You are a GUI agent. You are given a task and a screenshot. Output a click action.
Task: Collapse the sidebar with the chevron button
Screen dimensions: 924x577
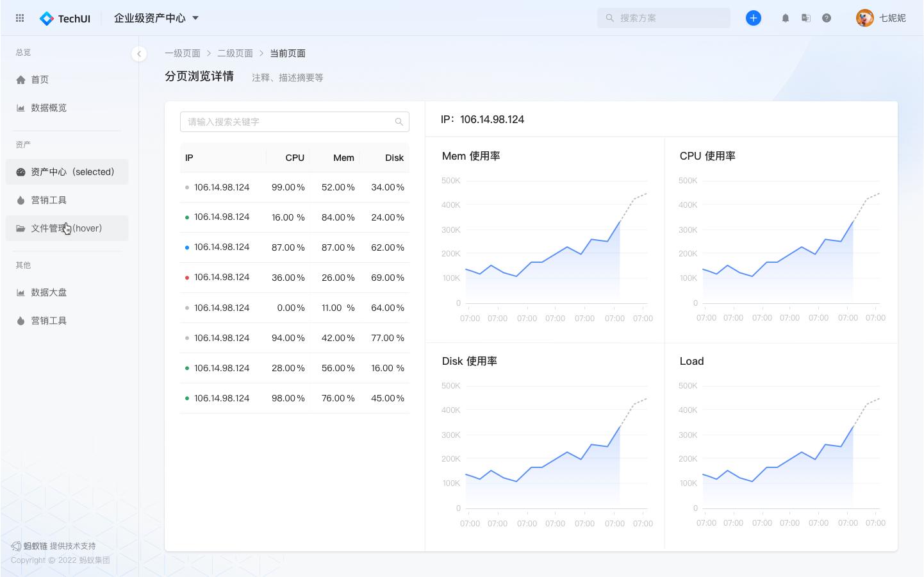click(139, 54)
